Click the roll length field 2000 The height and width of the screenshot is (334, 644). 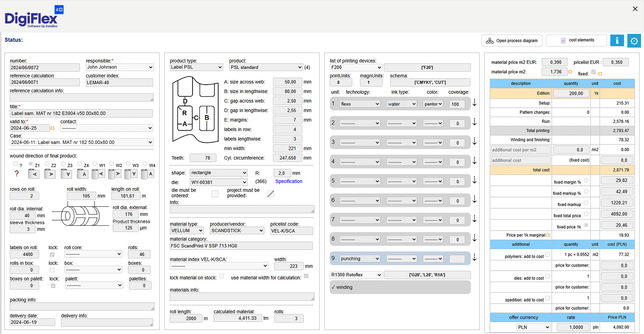186,318
